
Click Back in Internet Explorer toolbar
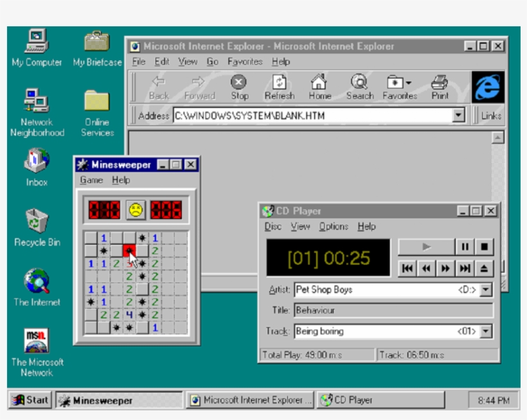pos(159,87)
